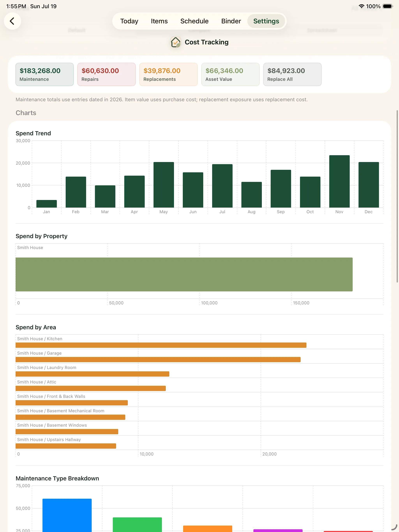Click the 'Smith House / Upstairs Hallway' label
The image size is (399, 532).
point(49,440)
